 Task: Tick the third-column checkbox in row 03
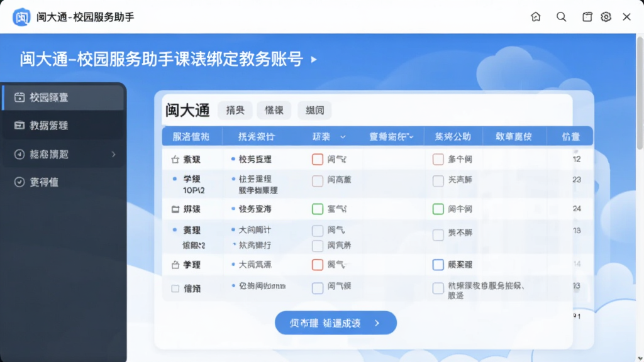coord(318,288)
